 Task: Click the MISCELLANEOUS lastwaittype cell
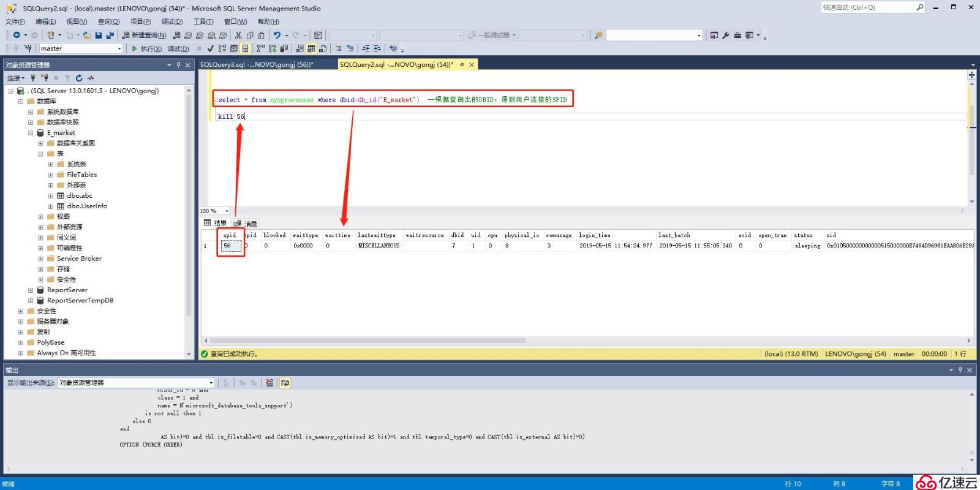379,246
